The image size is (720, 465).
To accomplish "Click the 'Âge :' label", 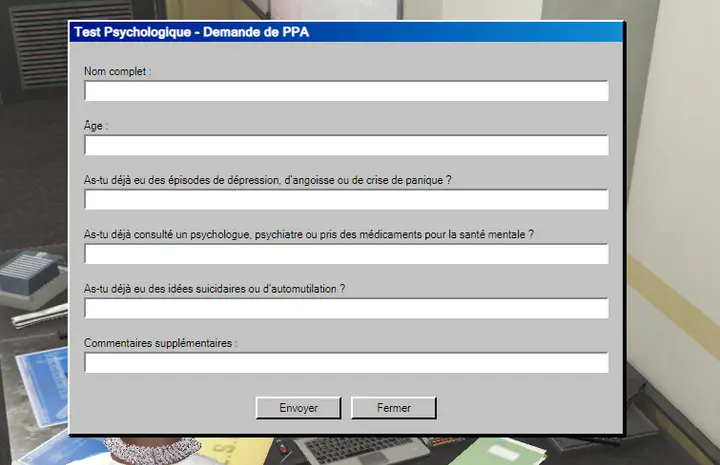I will click(x=96, y=125).
